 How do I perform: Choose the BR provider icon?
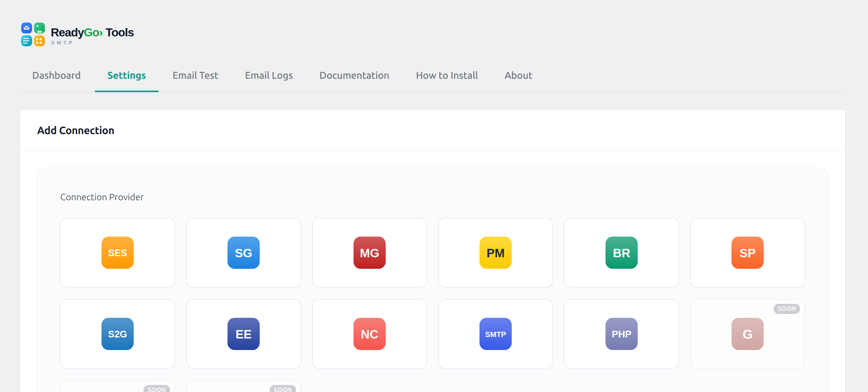[621, 253]
